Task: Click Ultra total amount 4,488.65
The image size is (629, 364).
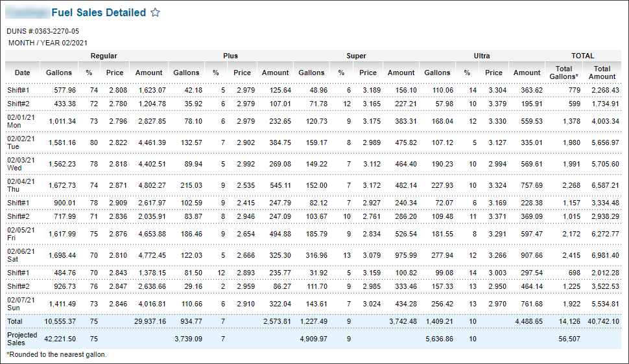Action: (x=528, y=321)
